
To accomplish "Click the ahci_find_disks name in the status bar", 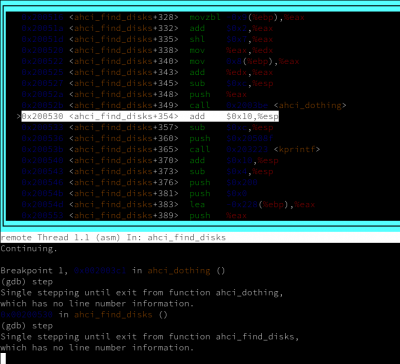I will click(187, 237).
